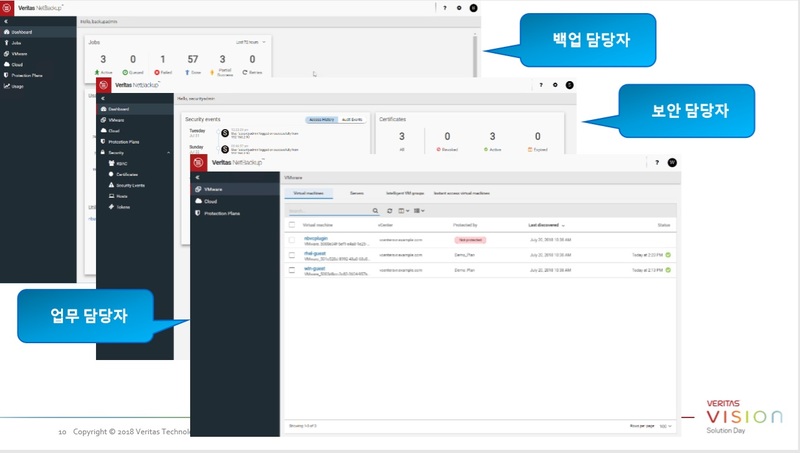The height and width of the screenshot is (453, 800).
Task: Click the Active jobs running icon
Action: click(97, 72)
